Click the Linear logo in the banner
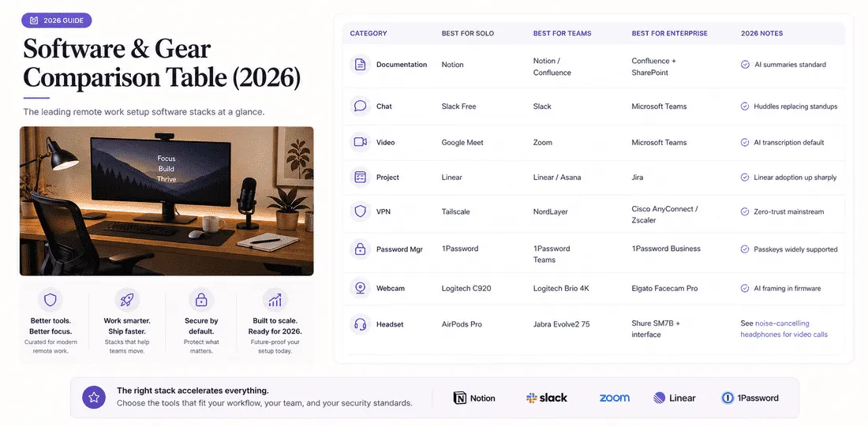Viewport: 868px width, 426px height. click(674, 398)
